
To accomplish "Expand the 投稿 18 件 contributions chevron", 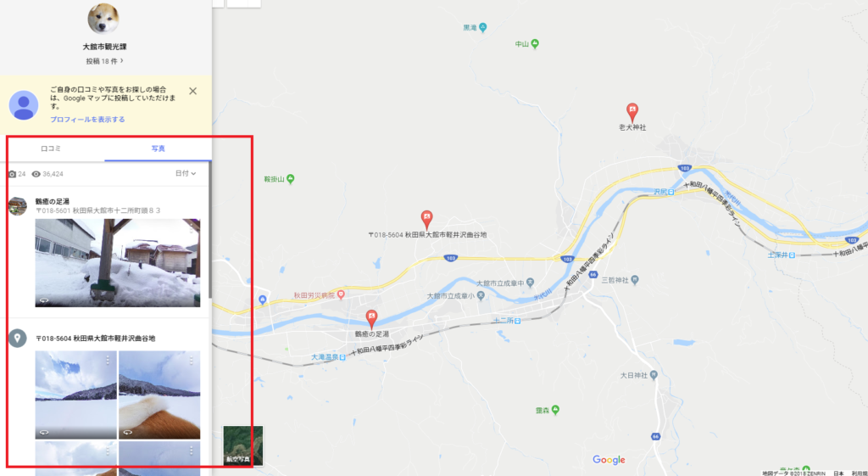I will 122,60.
